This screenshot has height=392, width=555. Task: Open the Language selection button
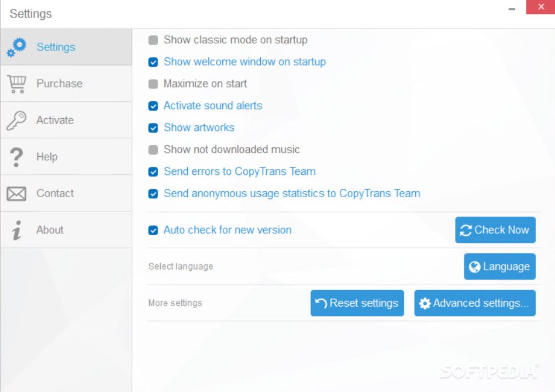pyautogui.click(x=499, y=266)
